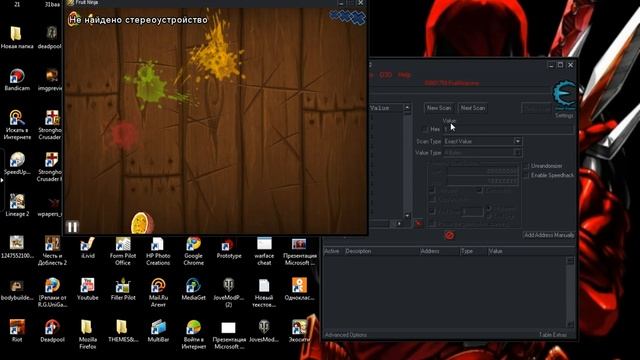
Task: Open Cheat Engine Settings via gear logo
Action: (565, 95)
